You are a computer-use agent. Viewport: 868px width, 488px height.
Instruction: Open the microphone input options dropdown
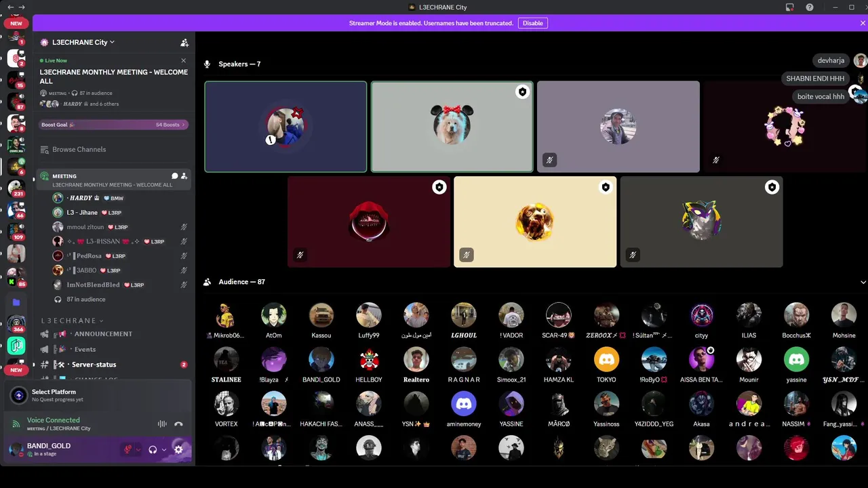[138, 449]
